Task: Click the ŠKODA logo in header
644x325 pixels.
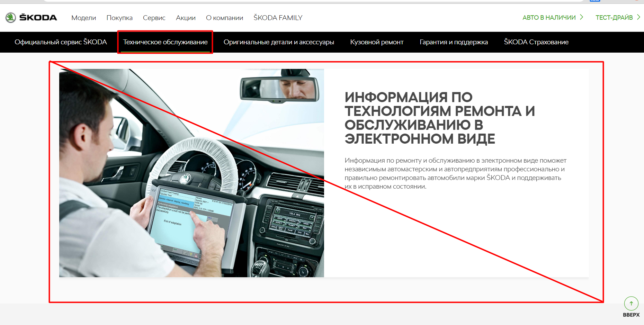Action: 31,18
